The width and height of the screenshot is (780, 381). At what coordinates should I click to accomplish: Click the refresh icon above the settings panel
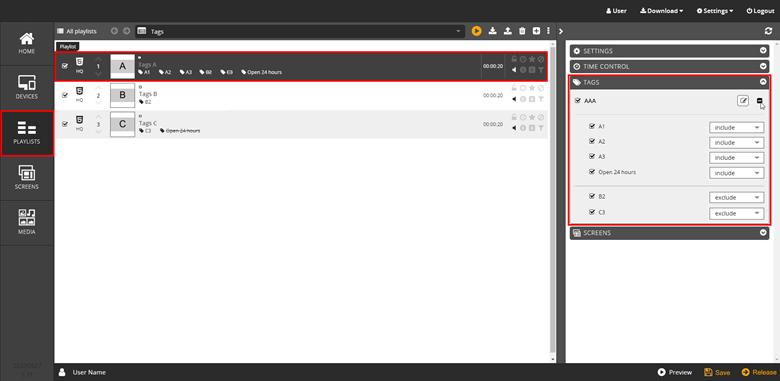769,31
